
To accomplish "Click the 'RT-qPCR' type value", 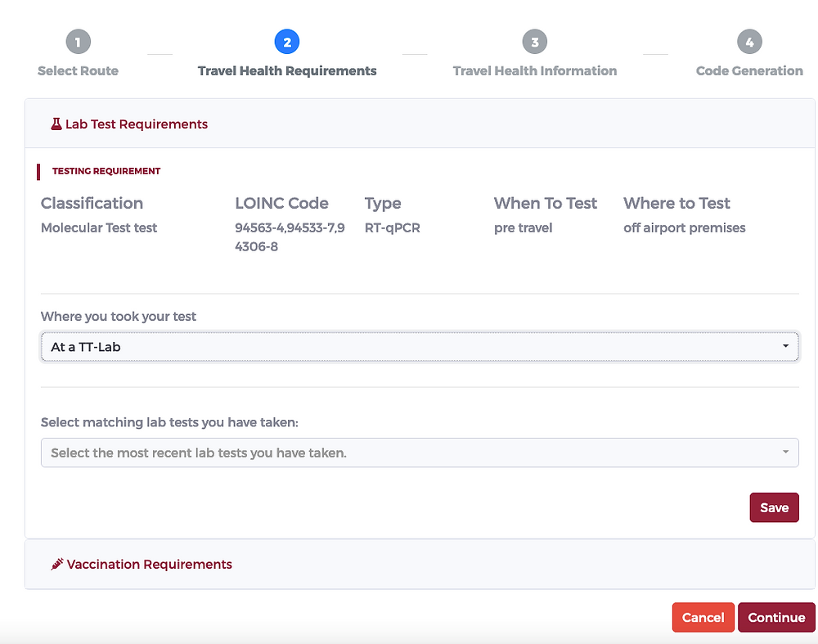I will pos(393,228).
